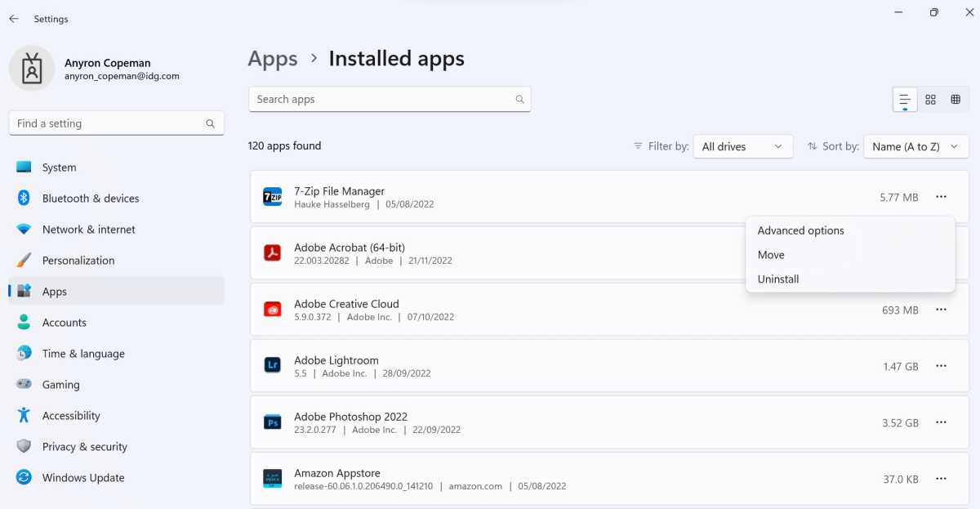
Task: Click the Apps sidebar icon
Action: click(x=24, y=292)
